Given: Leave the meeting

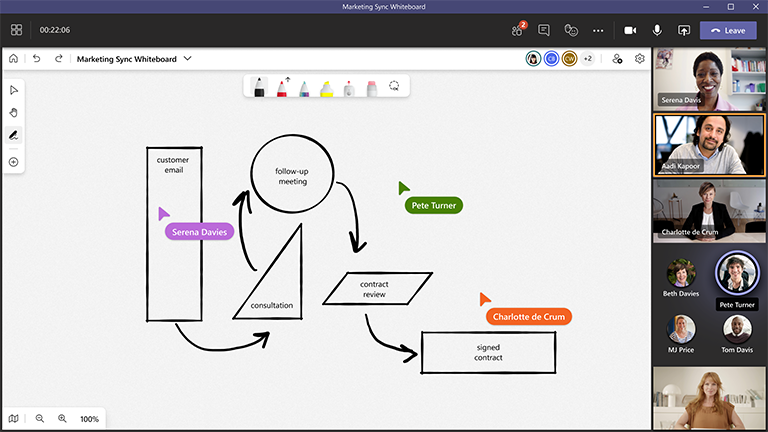Looking at the screenshot, I should click(x=728, y=30).
